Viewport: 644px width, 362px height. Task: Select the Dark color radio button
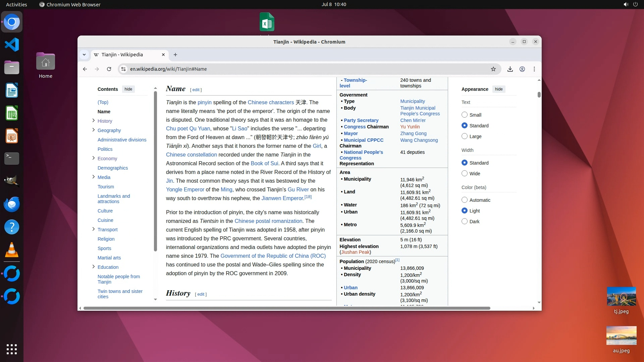[x=465, y=221]
